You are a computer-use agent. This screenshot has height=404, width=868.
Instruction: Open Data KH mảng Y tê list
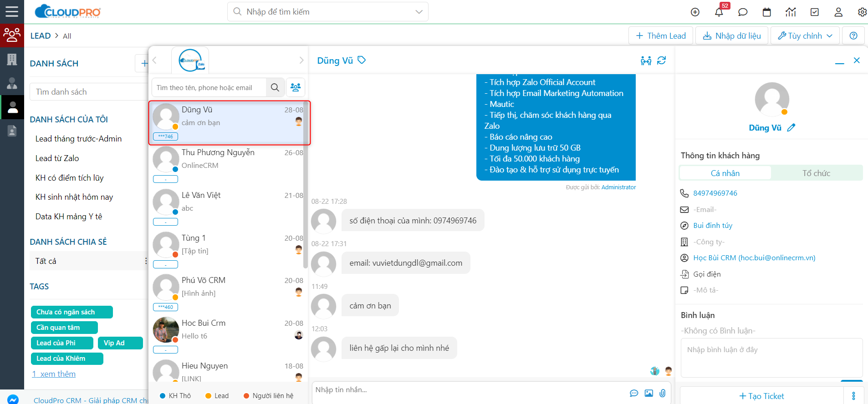coord(69,217)
